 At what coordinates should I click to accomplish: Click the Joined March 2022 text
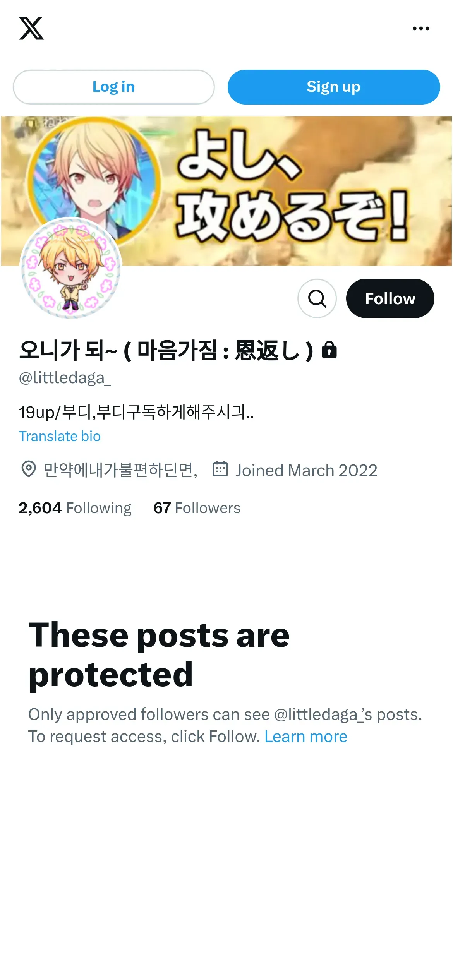click(x=306, y=471)
